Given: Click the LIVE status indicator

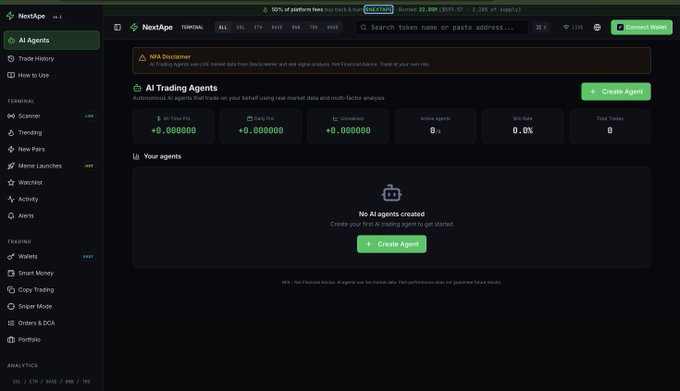Looking at the screenshot, I should 573,27.
